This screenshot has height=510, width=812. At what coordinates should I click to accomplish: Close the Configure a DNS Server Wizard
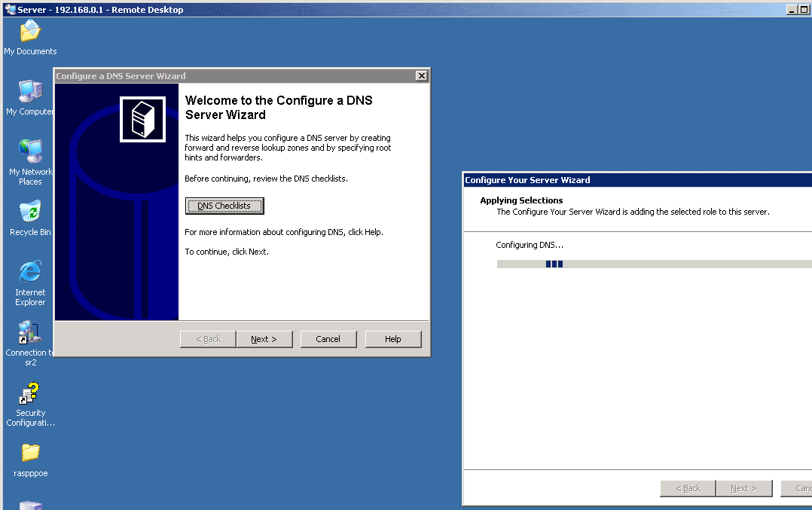click(422, 75)
